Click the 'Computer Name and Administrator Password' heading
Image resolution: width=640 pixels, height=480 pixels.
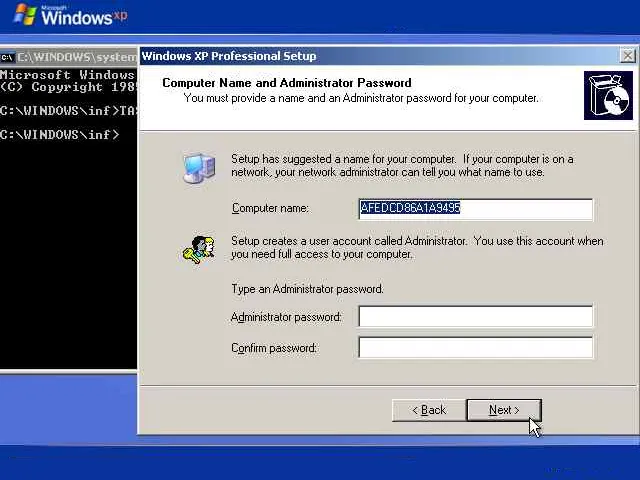(x=287, y=83)
